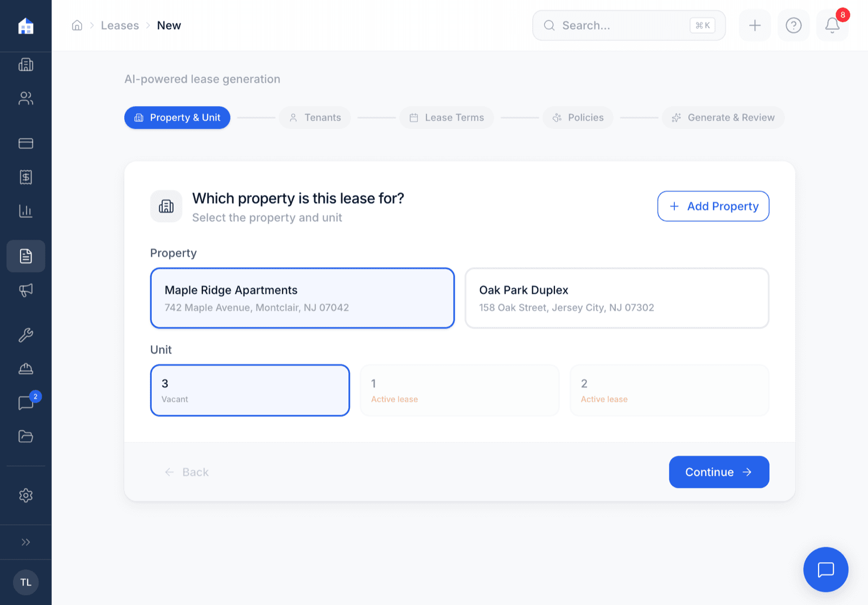
Task: Switch to the Policies step
Action: (x=577, y=117)
